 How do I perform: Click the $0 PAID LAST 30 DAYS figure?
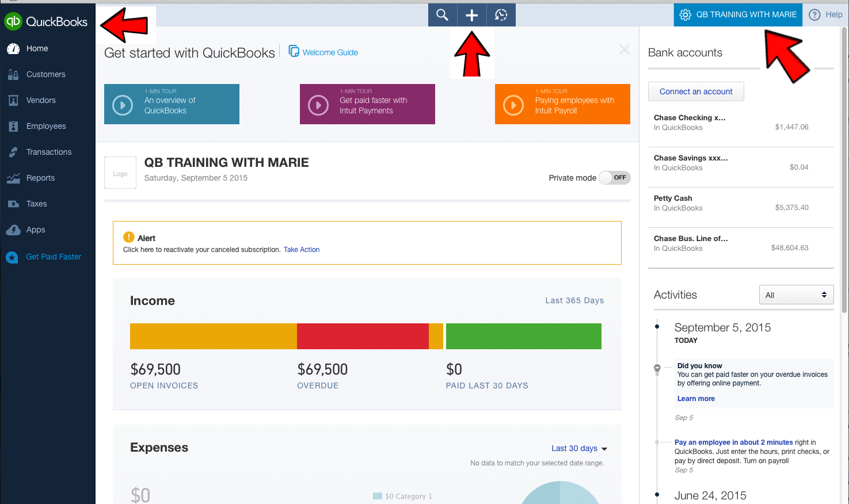coord(454,369)
